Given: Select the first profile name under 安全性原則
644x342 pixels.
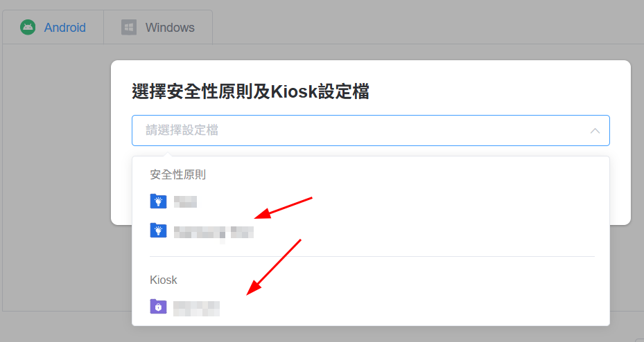Looking at the screenshot, I should click(x=185, y=201).
